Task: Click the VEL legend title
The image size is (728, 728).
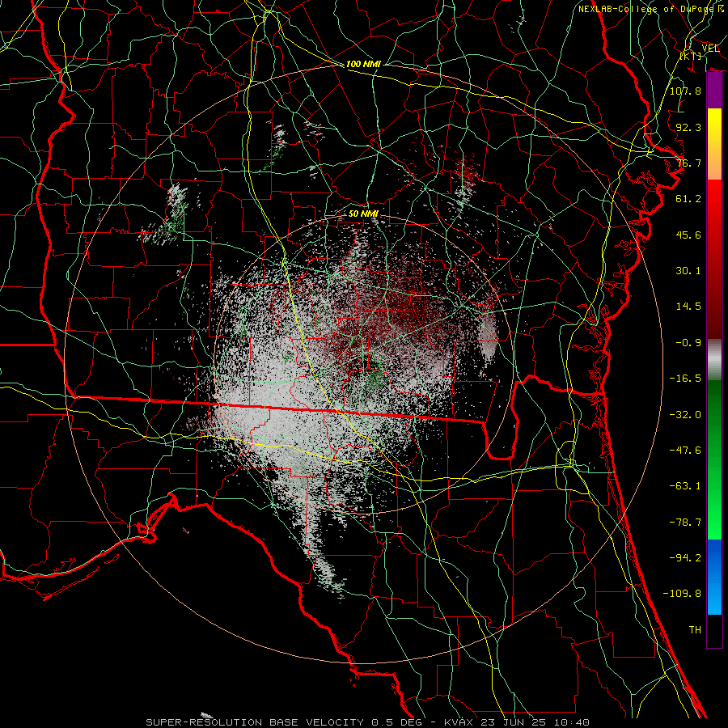Action: click(x=710, y=48)
